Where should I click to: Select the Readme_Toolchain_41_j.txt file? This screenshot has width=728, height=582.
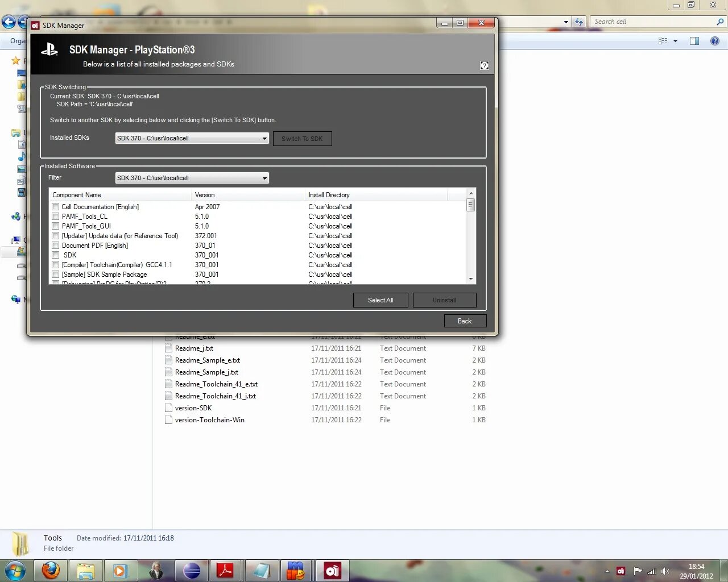216,396
